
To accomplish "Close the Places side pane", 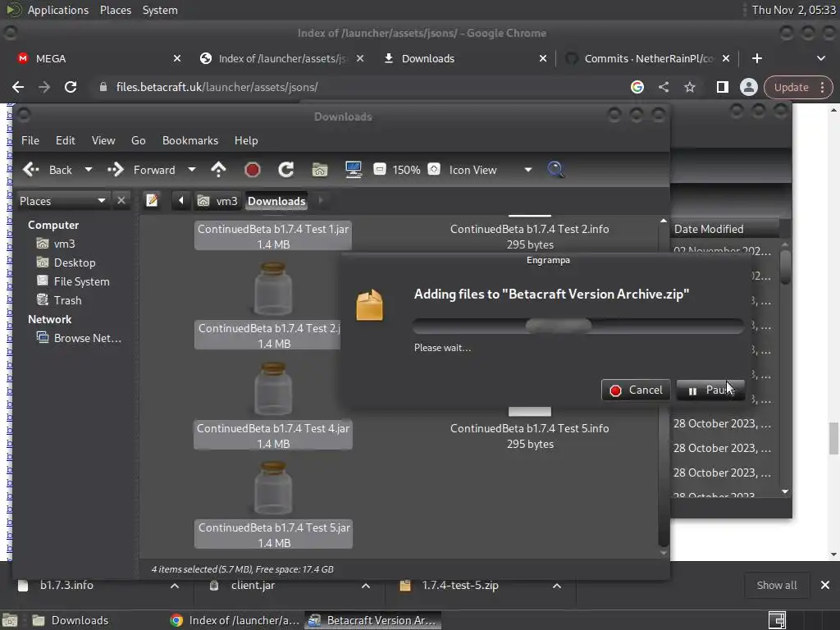I will 121,200.
